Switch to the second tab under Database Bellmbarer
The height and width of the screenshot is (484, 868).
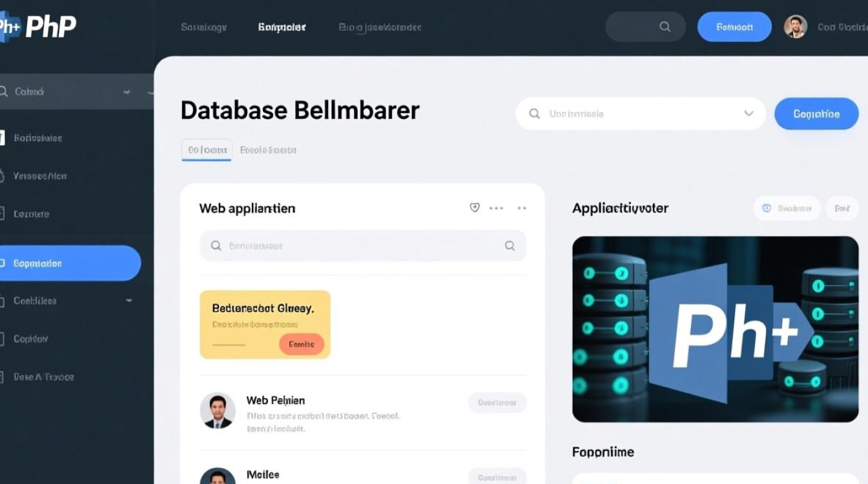(268, 150)
